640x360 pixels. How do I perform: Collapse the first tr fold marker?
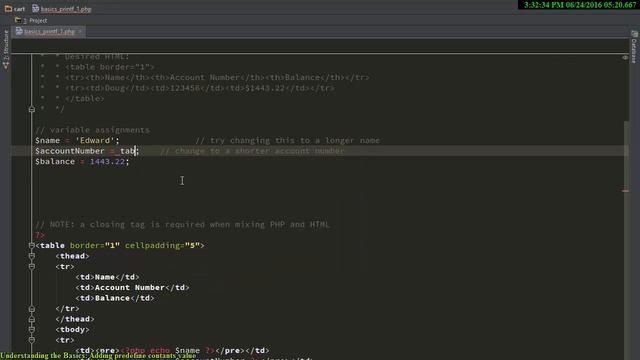(32, 267)
